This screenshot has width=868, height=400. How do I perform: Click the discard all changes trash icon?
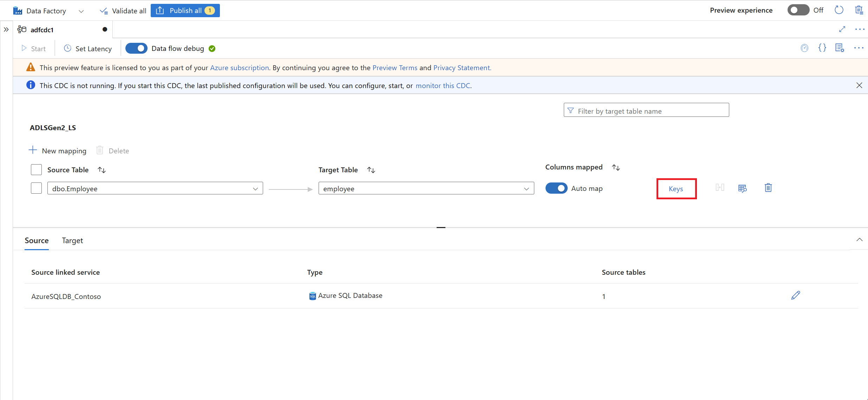859,10
